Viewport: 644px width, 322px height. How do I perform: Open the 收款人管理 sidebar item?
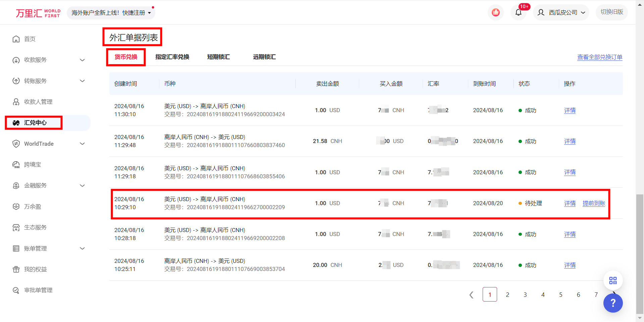[x=16, y=102]
